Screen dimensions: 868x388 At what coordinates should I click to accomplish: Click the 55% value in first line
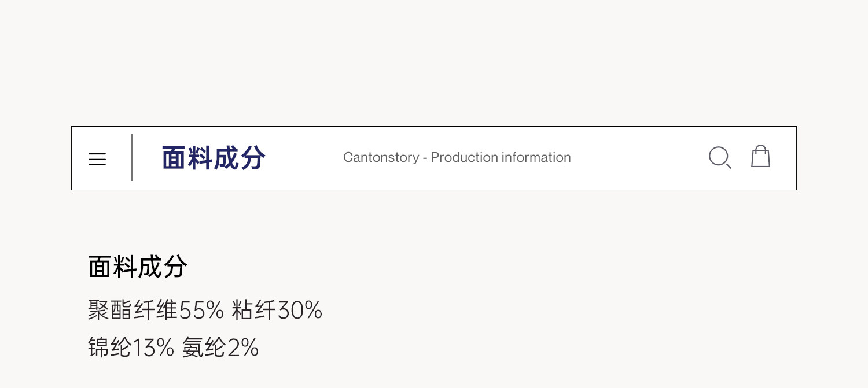pos(201,311)
